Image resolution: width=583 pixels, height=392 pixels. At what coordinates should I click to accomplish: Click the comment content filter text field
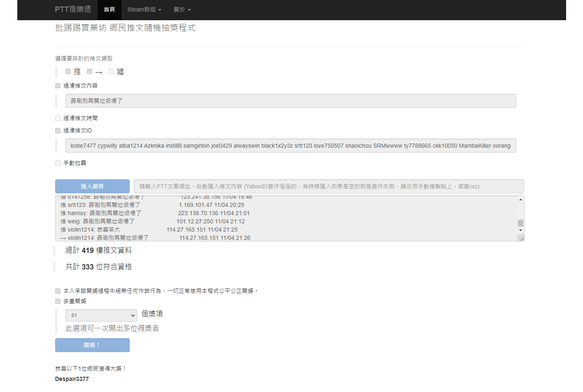(x=291, y=101)
